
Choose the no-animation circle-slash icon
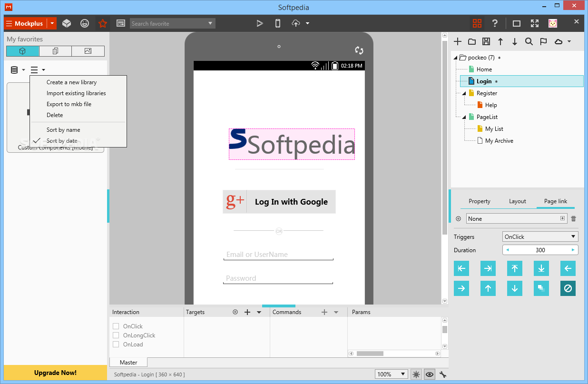pos(568,288)
